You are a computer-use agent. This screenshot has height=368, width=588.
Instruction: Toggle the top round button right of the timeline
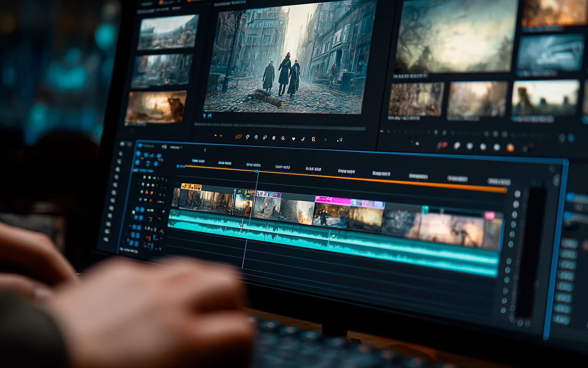click(517, 194)
